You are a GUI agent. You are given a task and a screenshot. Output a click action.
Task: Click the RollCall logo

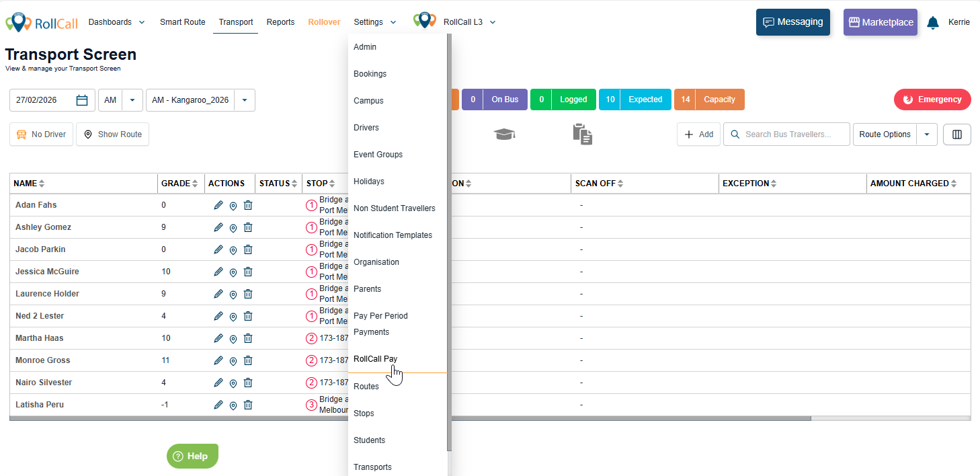(42, 22)
